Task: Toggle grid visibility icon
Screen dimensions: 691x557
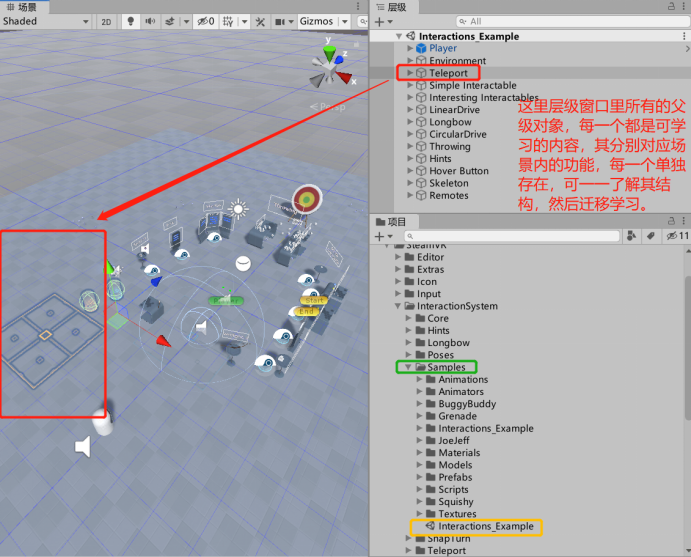Action: [228, 22]
